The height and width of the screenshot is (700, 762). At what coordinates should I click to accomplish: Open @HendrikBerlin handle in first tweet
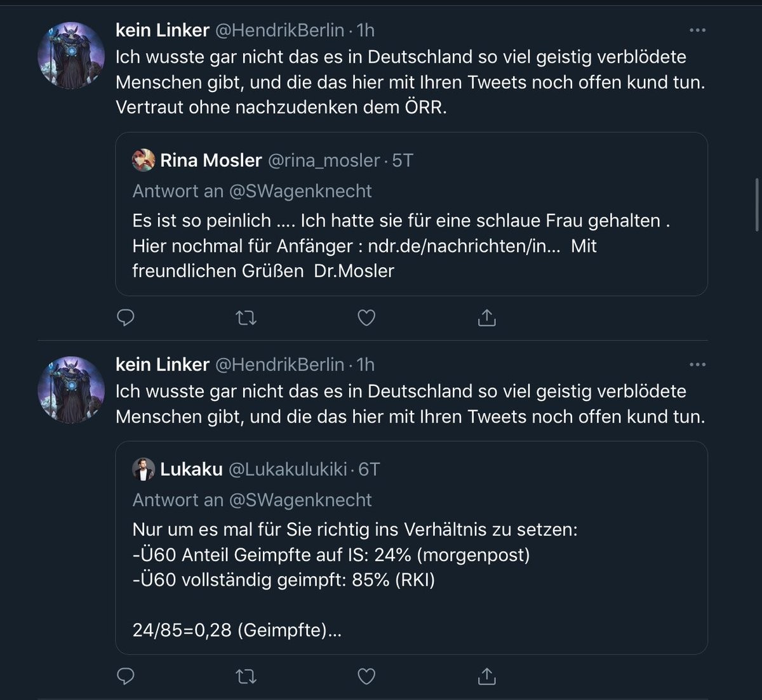(x=280, y=30)
